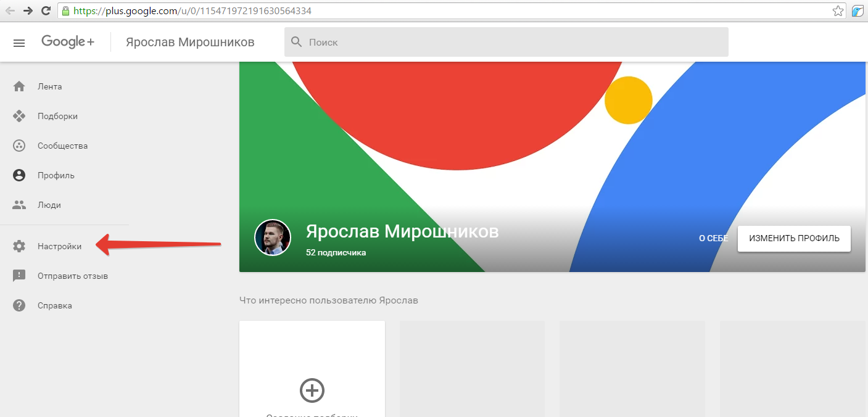Click the Ярослав Мирошников header title
868x417 pixels.
(190, 42)
